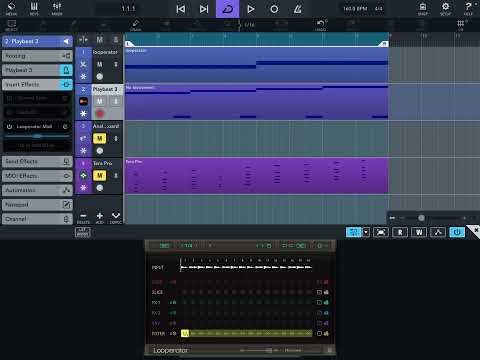Image resolution: width=480 pixels, height=360 pixels.
Task: Unmute the Anal...oard track
Action: pyautogui.click(x=100, y=138)
